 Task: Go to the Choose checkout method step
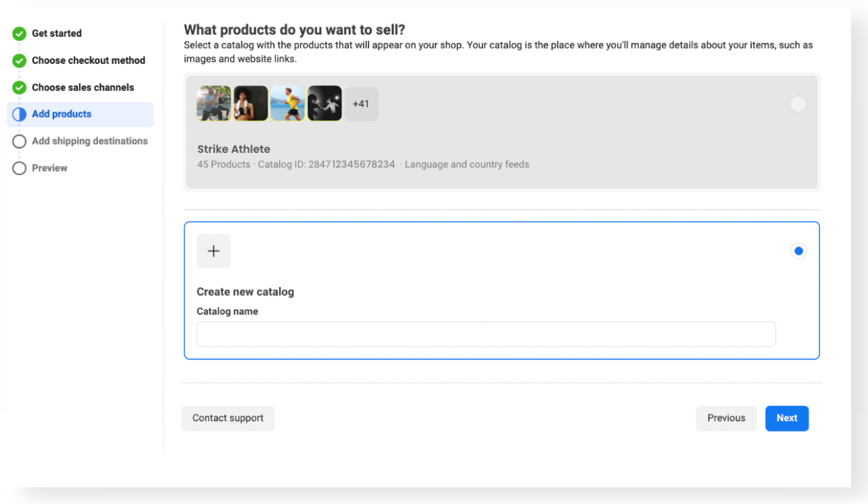[x=88, y=60]
